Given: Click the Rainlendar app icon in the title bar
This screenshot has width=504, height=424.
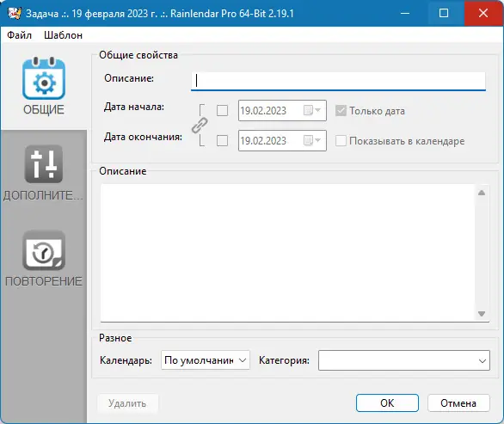Looking at the screenshot, I should (14, 13).
